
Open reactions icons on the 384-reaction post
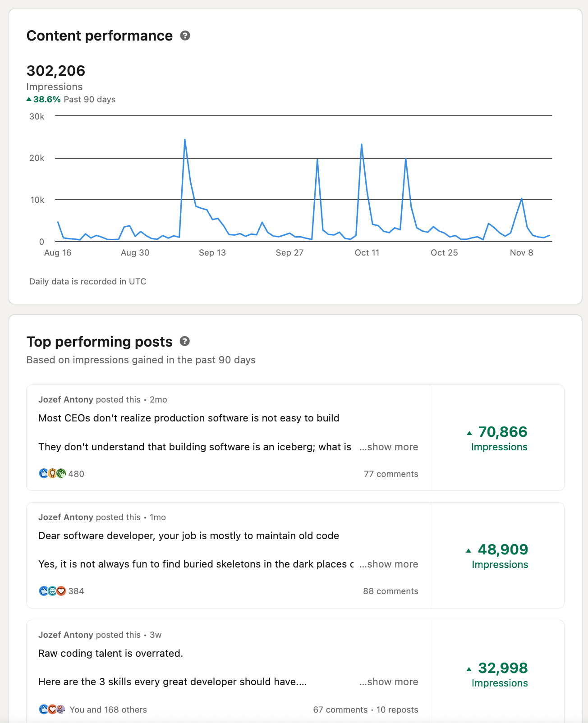pyautogui.click(x=52, y=590)
